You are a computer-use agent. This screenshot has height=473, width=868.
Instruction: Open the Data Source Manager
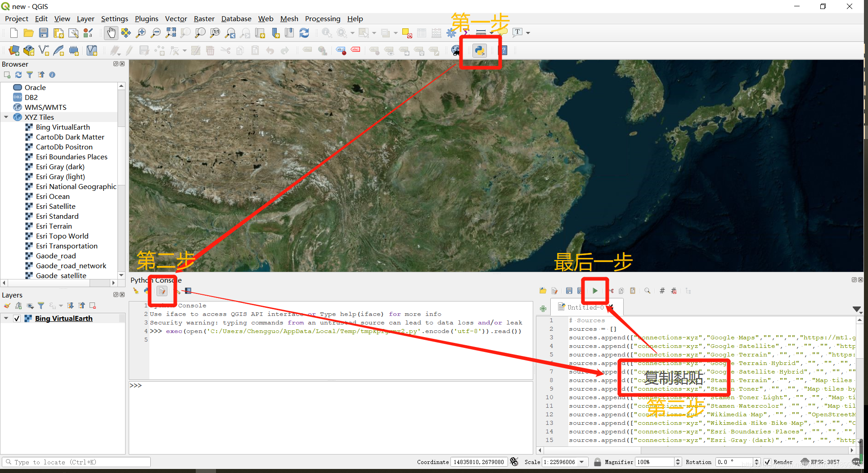click(13, 50)
